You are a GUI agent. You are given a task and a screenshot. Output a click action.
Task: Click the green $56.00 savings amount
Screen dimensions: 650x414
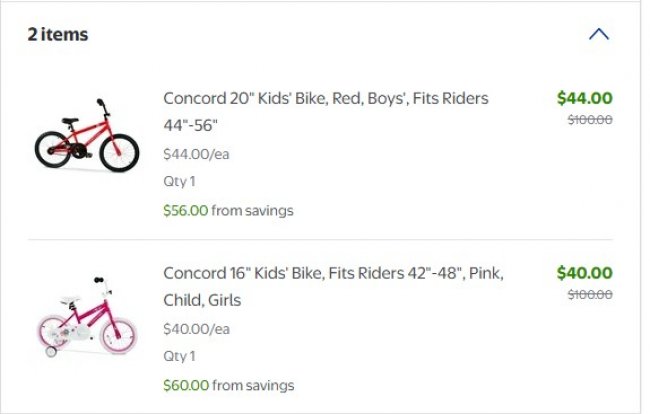186,210
